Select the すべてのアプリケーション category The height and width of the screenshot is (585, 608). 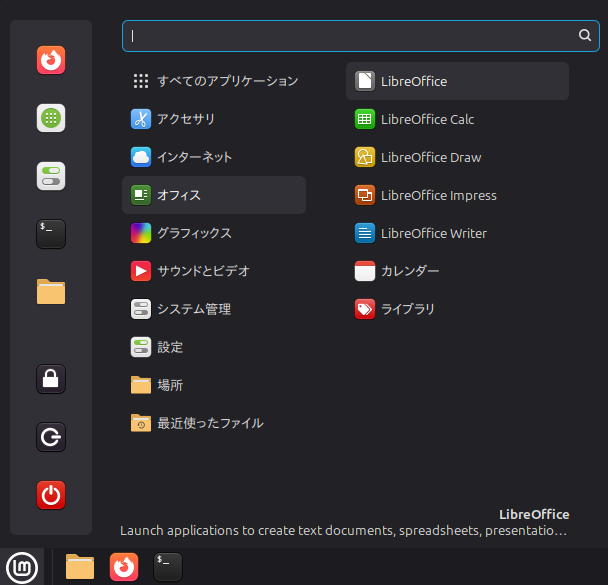[214, 81]
